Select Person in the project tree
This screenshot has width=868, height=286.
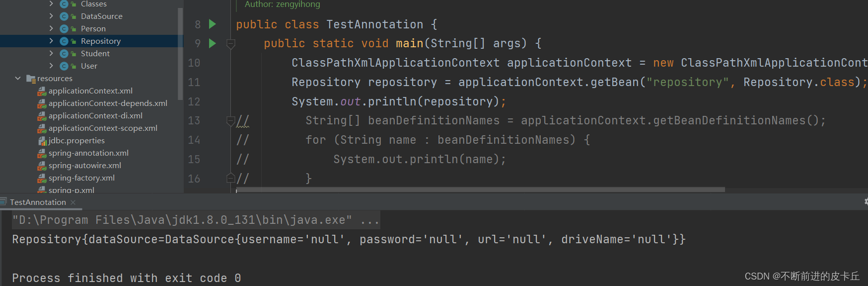pos(93,29)
